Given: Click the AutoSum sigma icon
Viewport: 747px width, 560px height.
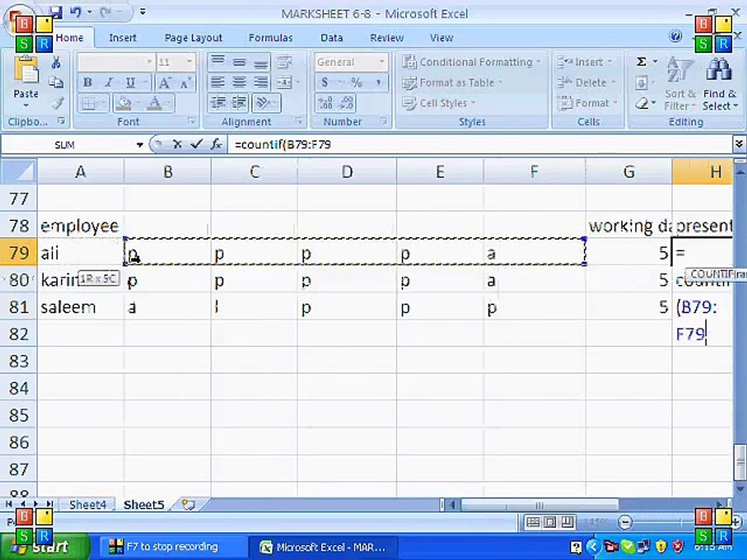Looking at the screenshot, I should [642, 62].
